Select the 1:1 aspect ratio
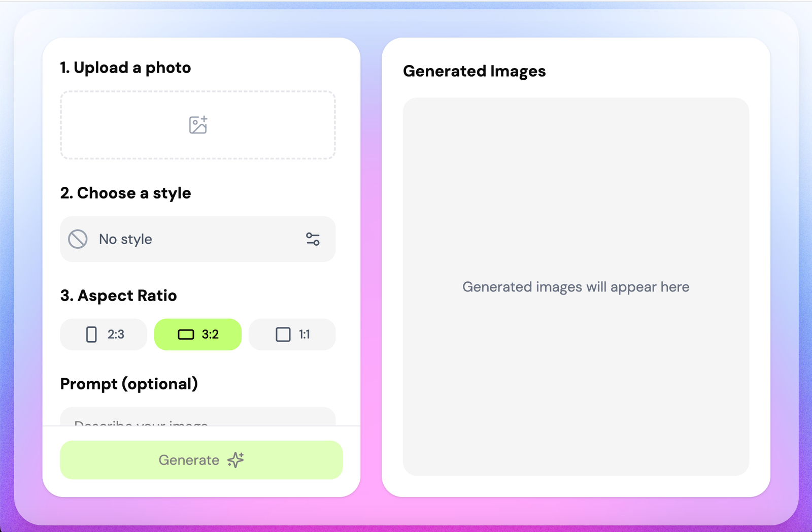812x532 pixels. coord(292,335)
